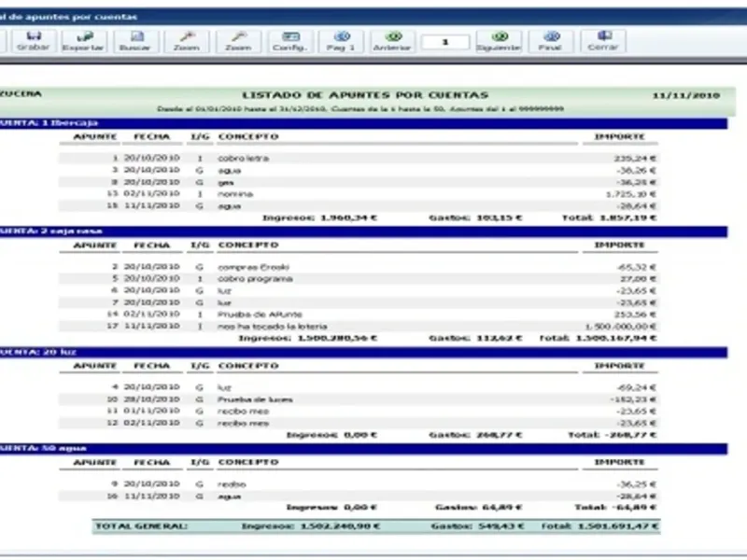Click the Grabar save icon
The width and height of the screenshot is (747, 560).
pyautogui.click(x=34, y=41)
